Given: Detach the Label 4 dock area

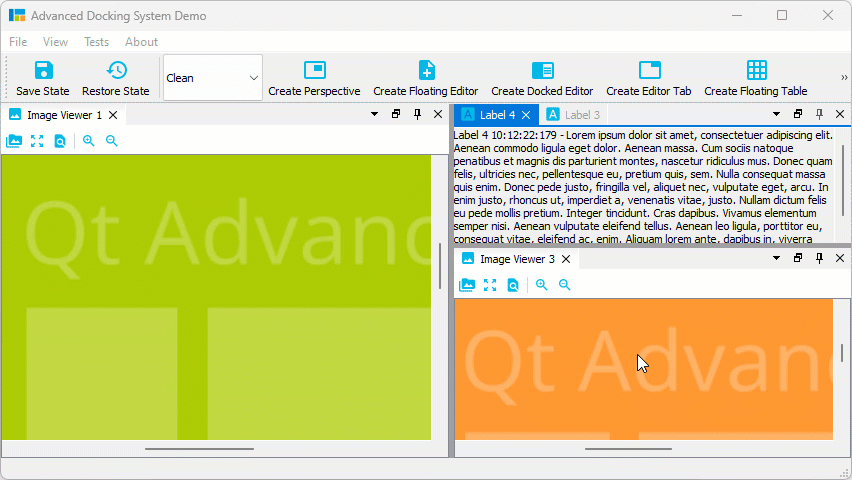Looking at the screenshot, I should coord(798,115).
